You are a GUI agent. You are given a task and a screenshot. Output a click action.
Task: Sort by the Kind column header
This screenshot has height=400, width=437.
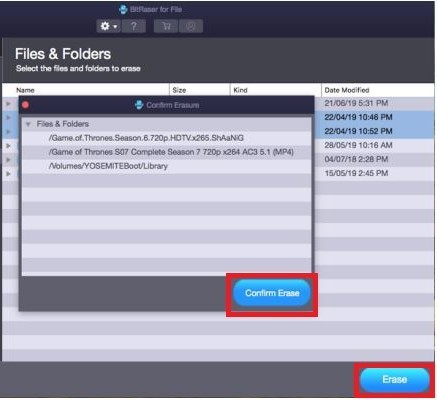point(240,90)
